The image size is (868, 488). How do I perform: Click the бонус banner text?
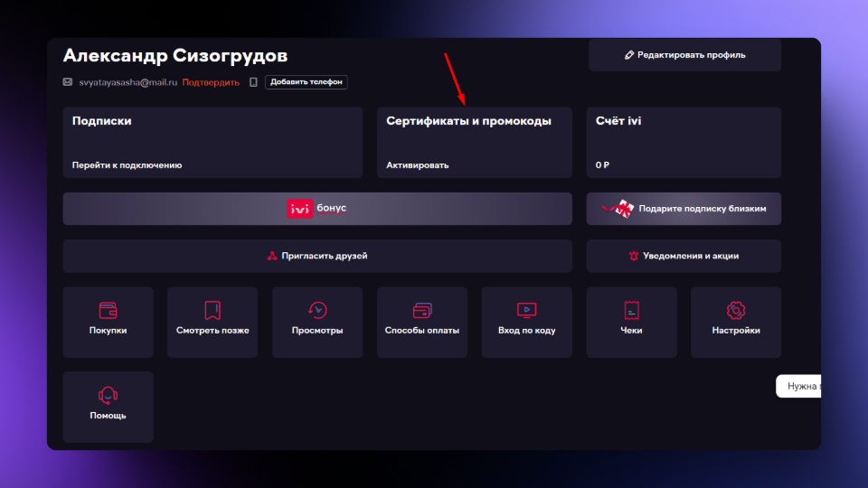pos(332,208)
